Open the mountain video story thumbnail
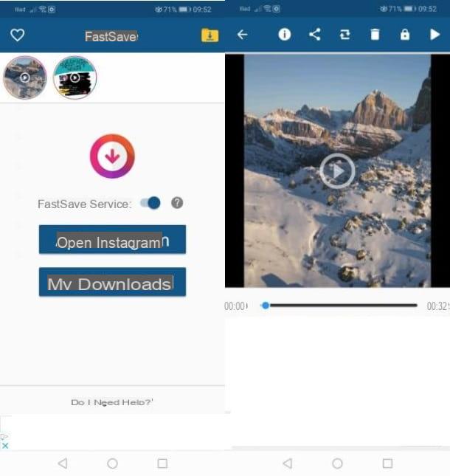 tap(25, 77)
